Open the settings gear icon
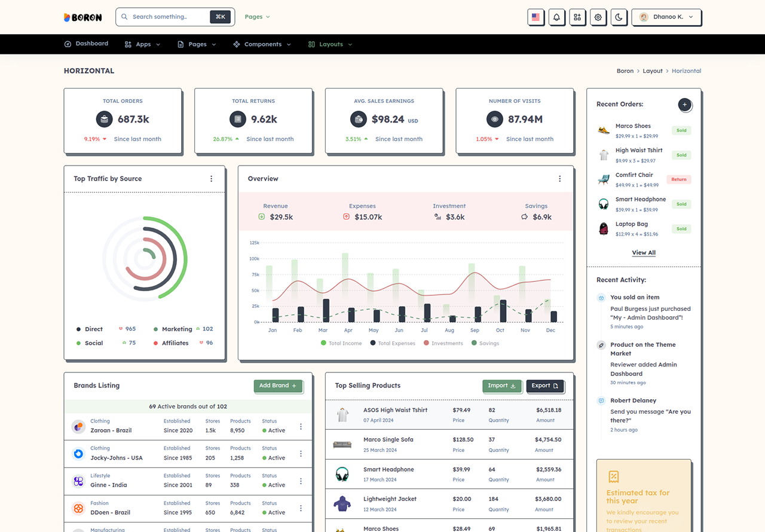765x532 pixels. [x=598, y=17]
